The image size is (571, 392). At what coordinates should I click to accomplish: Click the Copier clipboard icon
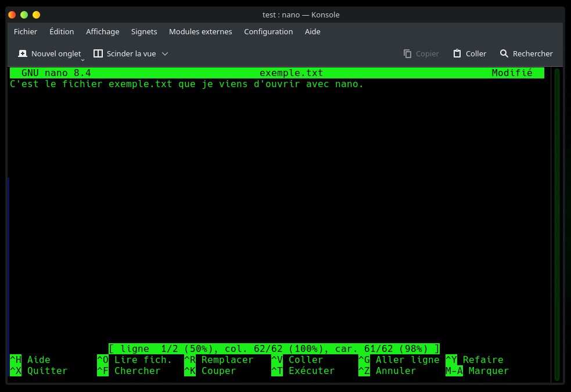click(408, 53)
